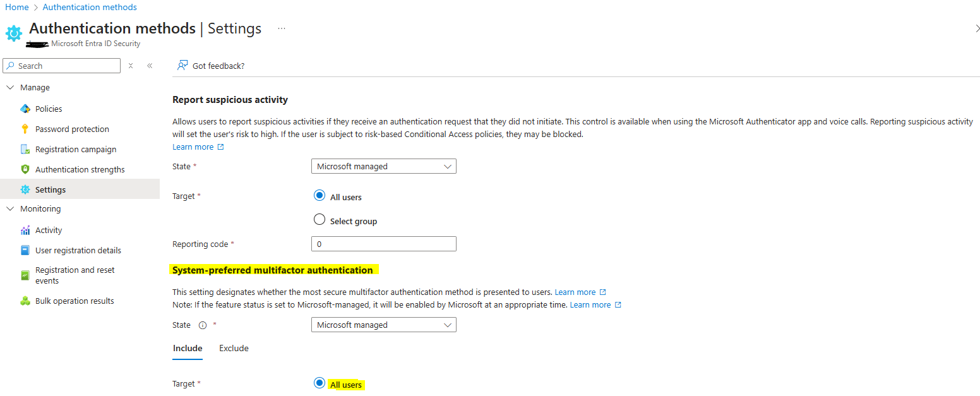Open the first Learn more link
This screenshot has width=980, height=396.
point(194,146)
